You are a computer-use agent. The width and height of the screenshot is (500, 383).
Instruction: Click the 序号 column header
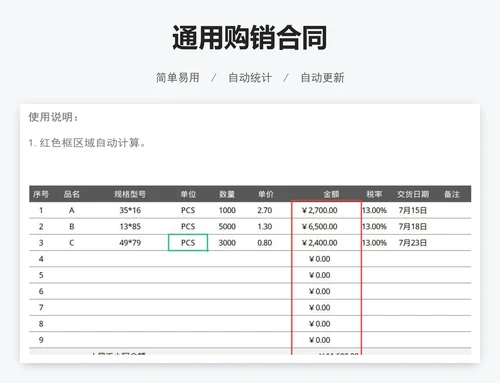pos(41,194)
